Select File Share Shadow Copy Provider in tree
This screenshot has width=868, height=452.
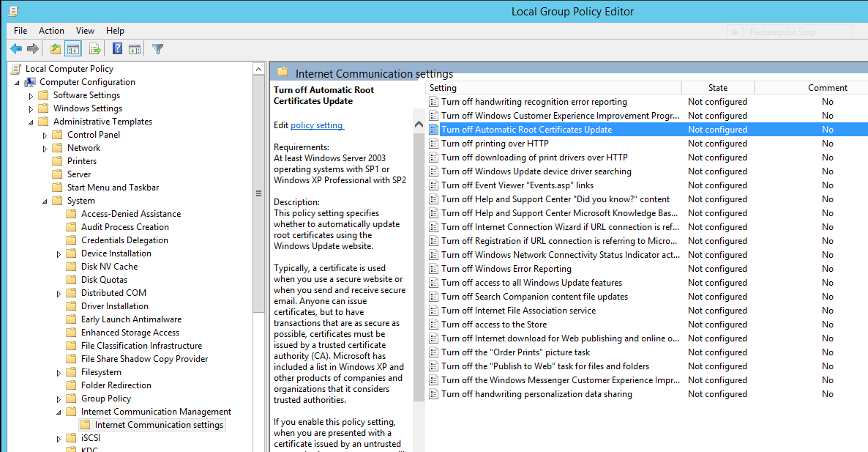coord(144,359)
